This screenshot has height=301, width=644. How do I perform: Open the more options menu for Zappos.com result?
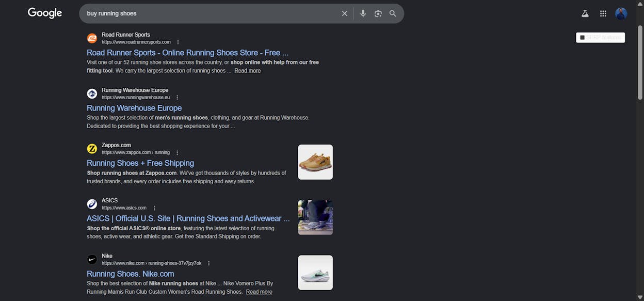coord(177,152)
